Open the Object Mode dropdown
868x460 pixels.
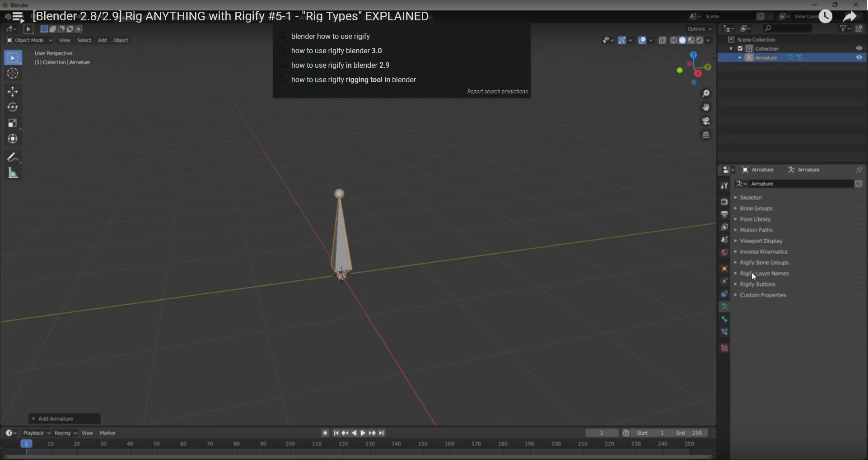point(29,41)
